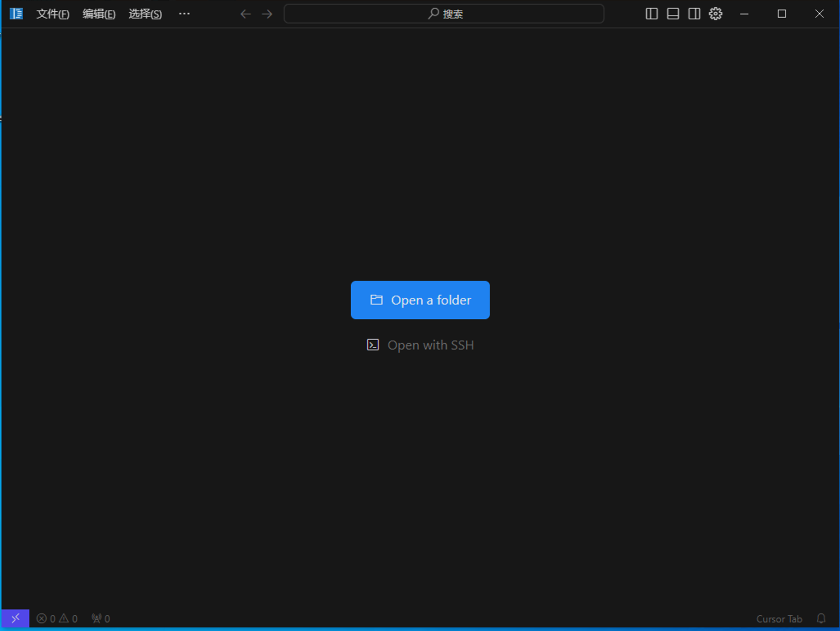The image size is (840, 631).
Task: Open settings via the gear icon
Action: click(716, 14)
